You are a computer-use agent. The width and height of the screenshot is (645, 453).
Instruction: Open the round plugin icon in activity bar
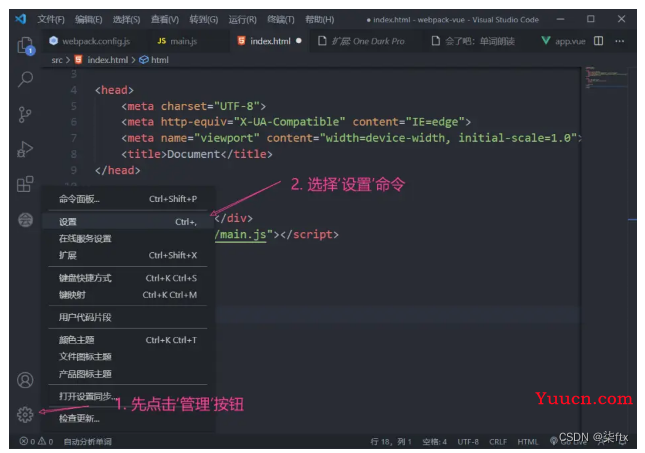tap(26, 220)
